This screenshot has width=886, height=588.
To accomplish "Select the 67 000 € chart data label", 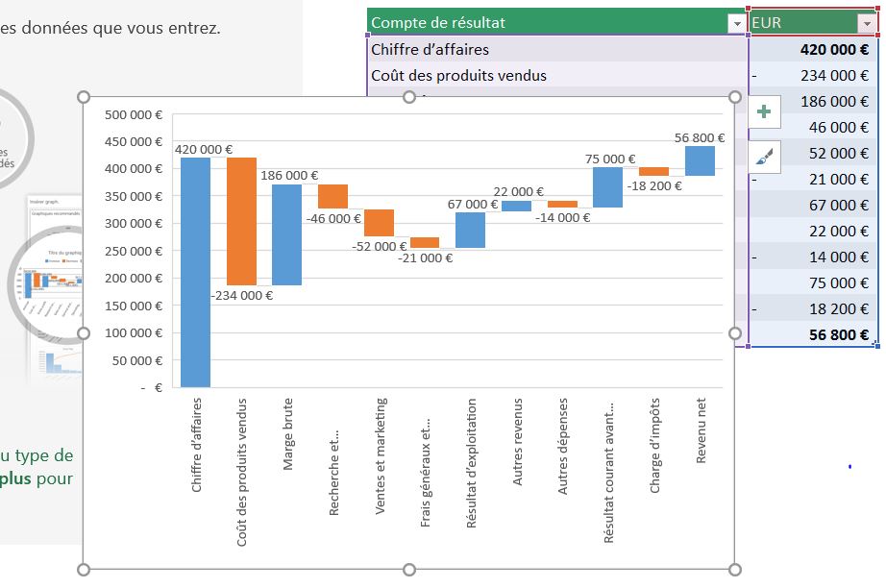I will click(473, 205).
